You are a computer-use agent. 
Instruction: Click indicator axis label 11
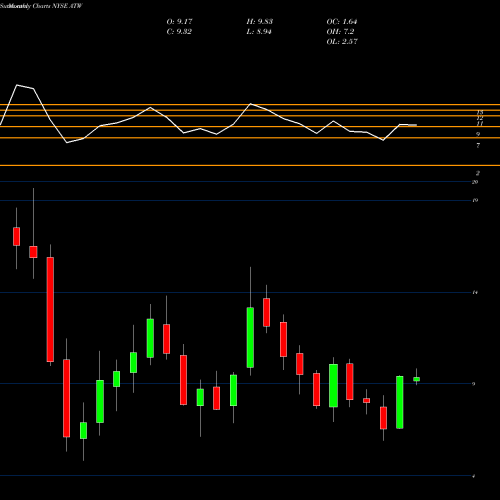click(480, 124)
